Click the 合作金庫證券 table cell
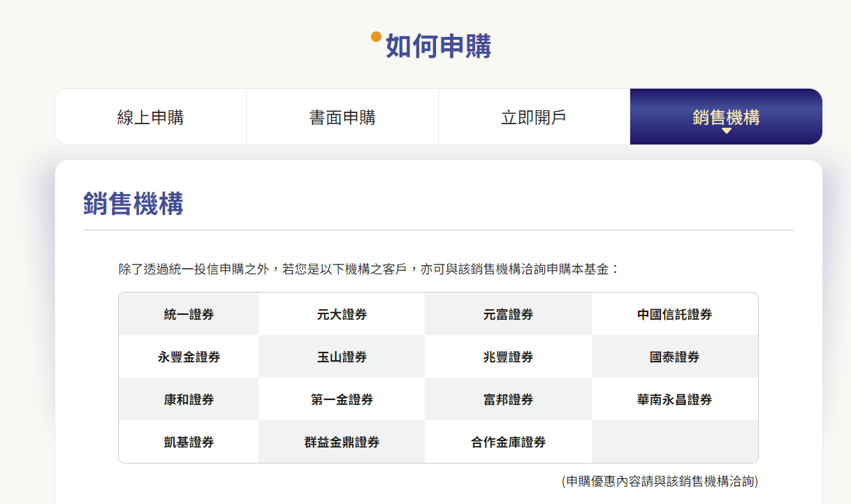 tap(508, 442)
